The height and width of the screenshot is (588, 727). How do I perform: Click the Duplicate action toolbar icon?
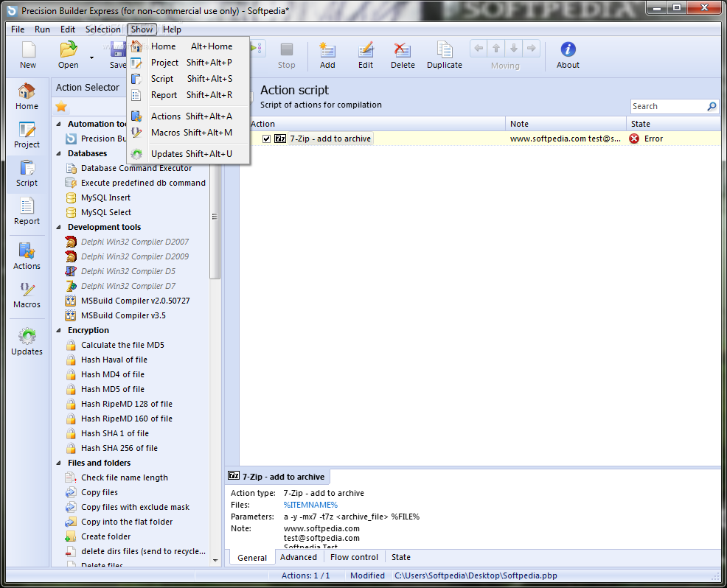point(444,49)
